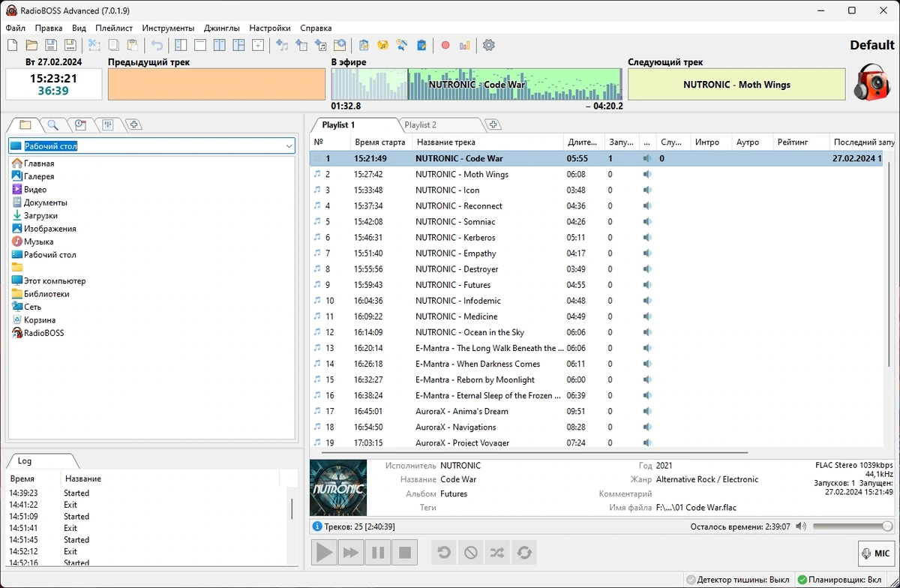Add a new playlist tab with the plus tab
Image resolution: width=900 pixels, height=588 pixels.
coord(493,125)
